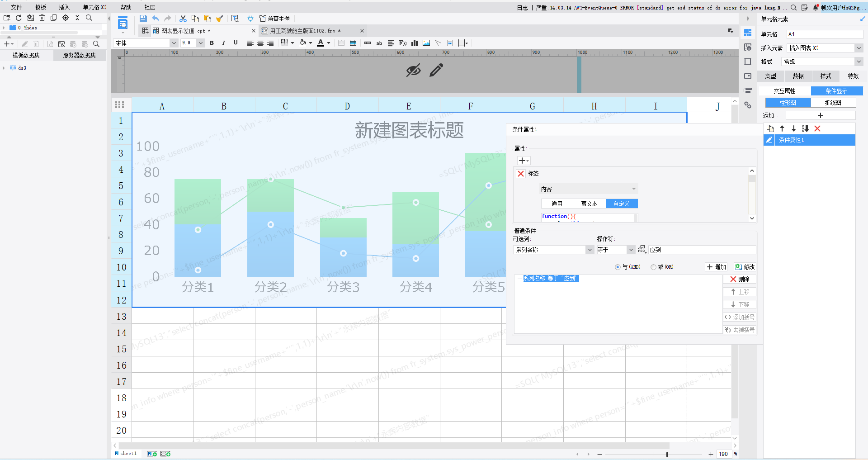Open the 插入 menu
Viewport: 868px width, 460px height.
[x=64, y=7]
